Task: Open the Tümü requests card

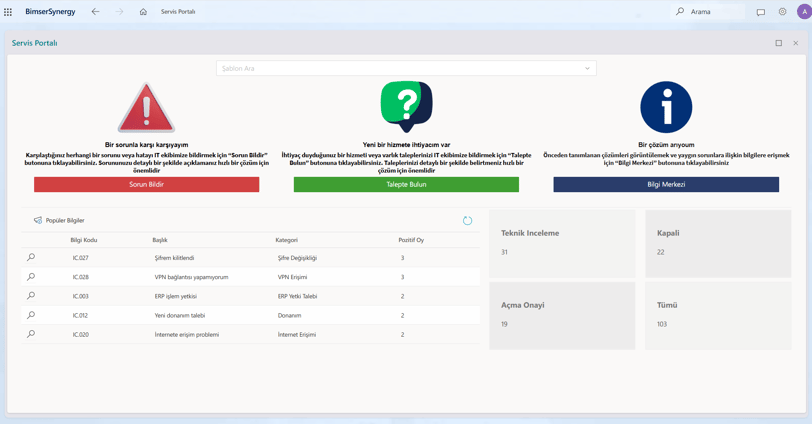Action: click(x=718, y=315)
